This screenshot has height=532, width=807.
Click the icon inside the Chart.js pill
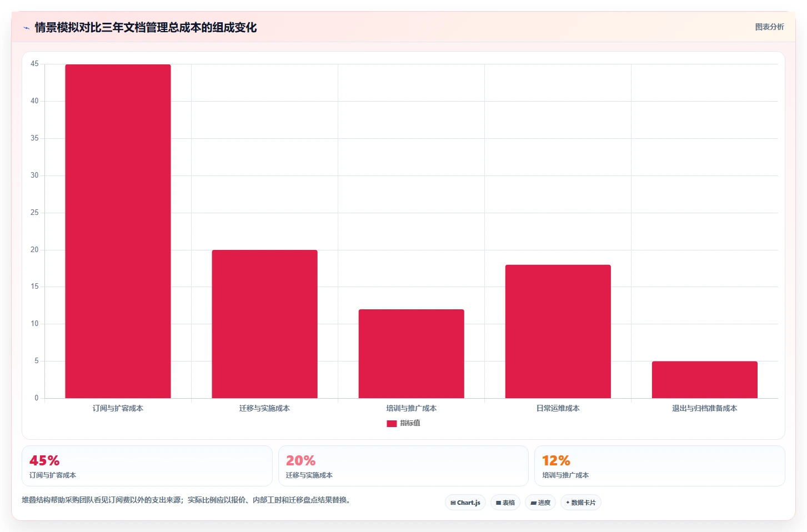pyautogui.click(x=453, y=503)
